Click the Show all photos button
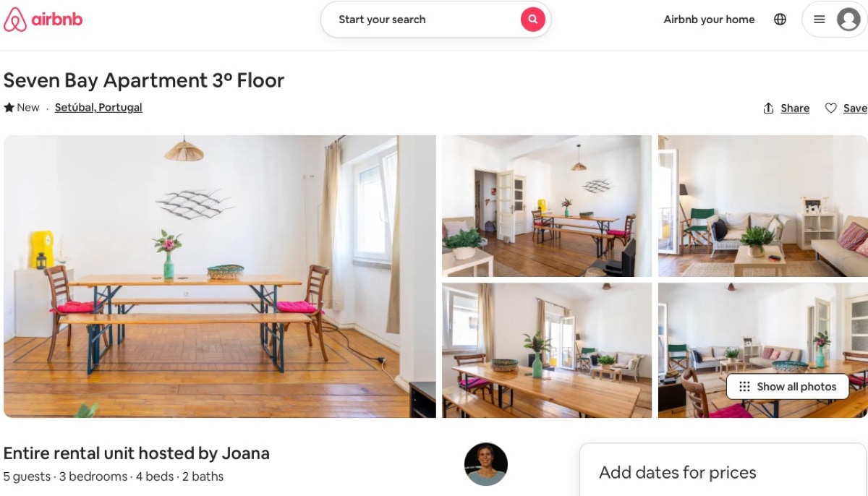This screenshot has height=496, width=868. (787, 387)
